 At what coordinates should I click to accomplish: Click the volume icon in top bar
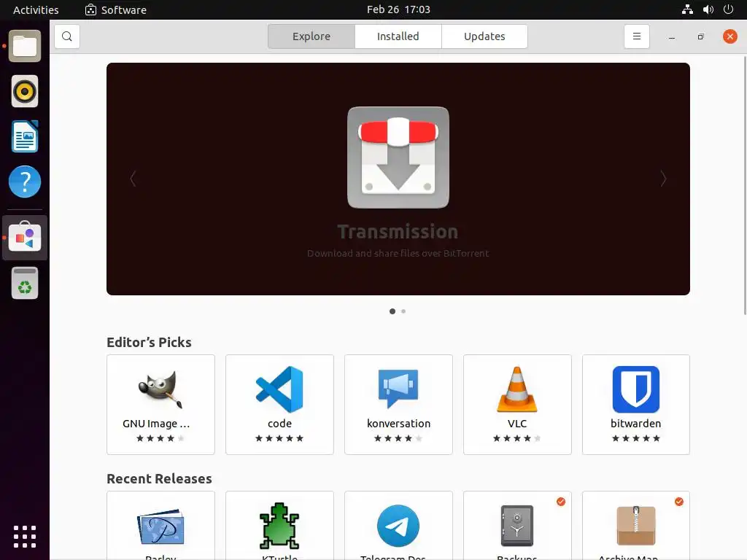pos(708,9)
